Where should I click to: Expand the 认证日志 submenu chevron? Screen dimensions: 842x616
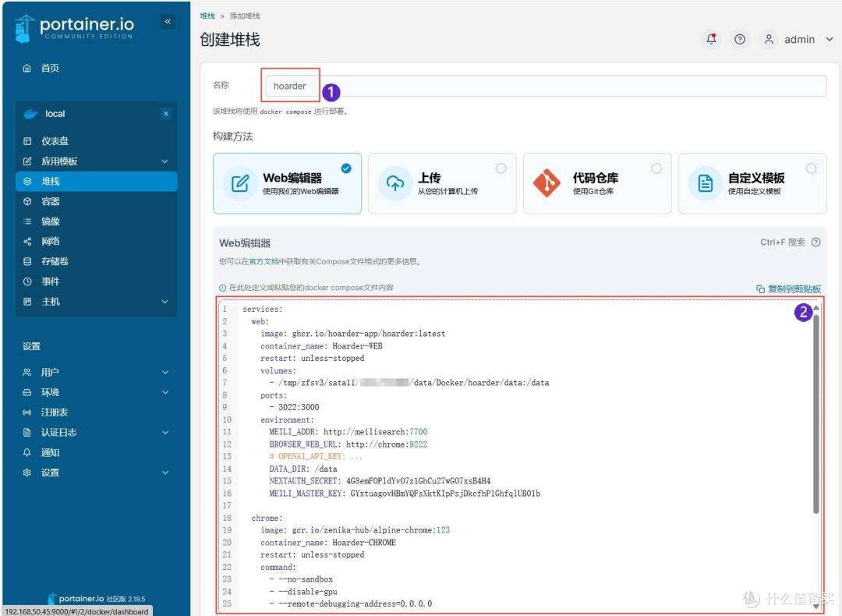click(165, 432)
